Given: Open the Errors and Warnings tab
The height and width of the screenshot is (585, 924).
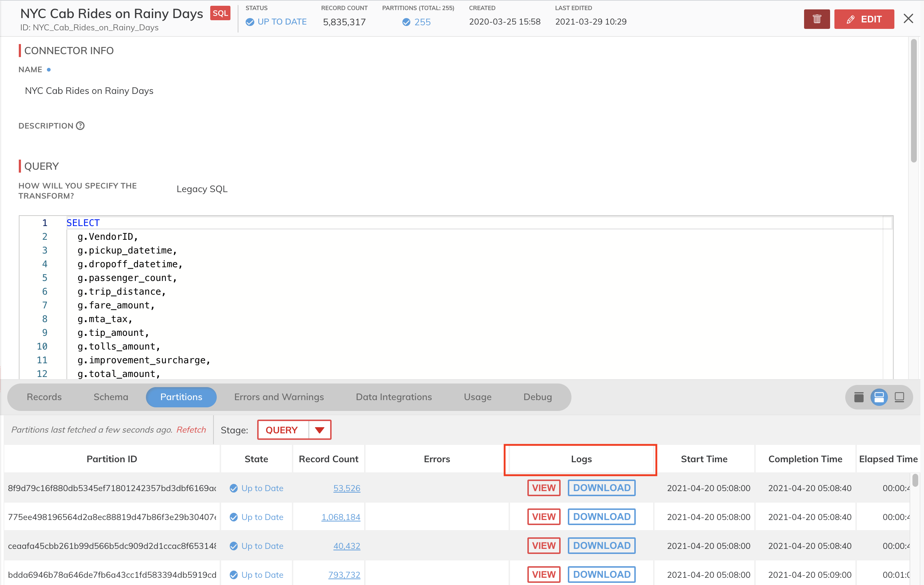Looking at the screenshot, I should [279, 397].
